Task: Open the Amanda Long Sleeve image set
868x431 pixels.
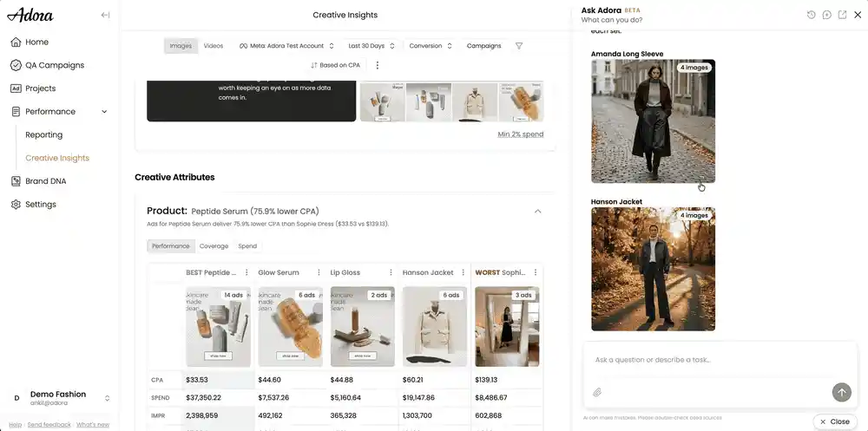Action: click(654, 121)
